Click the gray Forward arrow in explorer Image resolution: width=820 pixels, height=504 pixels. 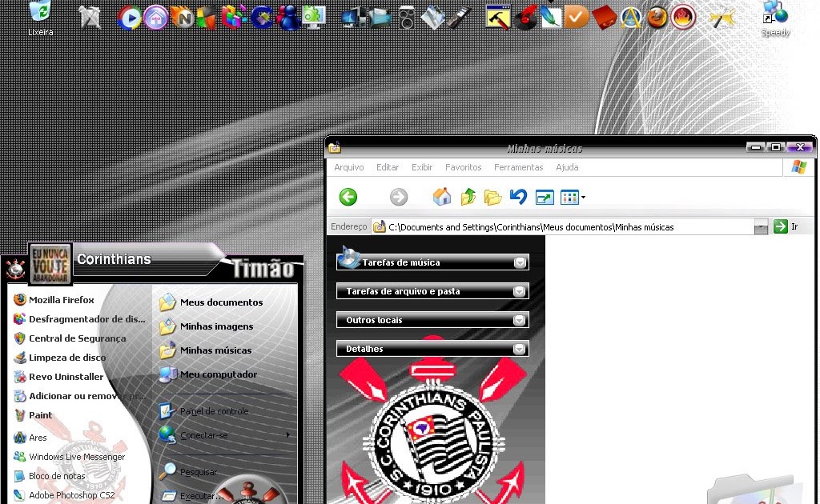click(399, 197)
